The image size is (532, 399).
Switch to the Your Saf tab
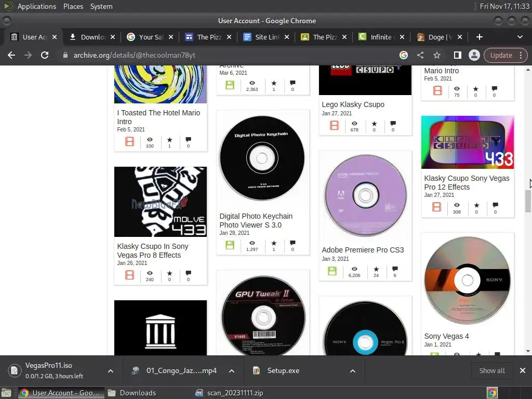pyautogui.click(x=150, y=37)
